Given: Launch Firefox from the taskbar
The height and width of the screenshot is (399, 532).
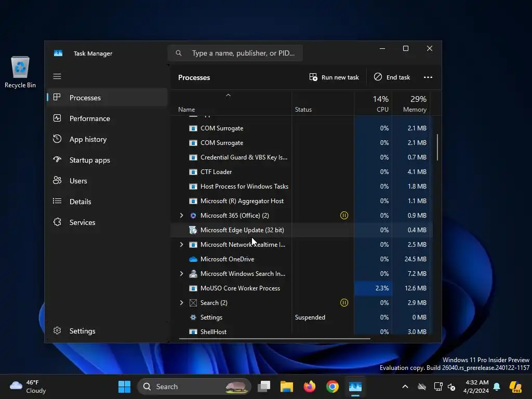Looking at the screenshot, I should click(x=310, y=387).
